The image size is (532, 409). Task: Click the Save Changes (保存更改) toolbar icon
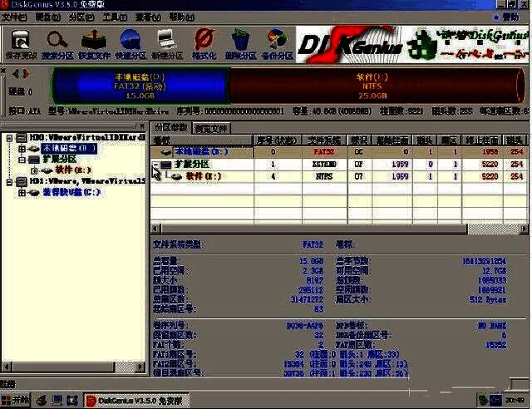(x=19, y=43)
